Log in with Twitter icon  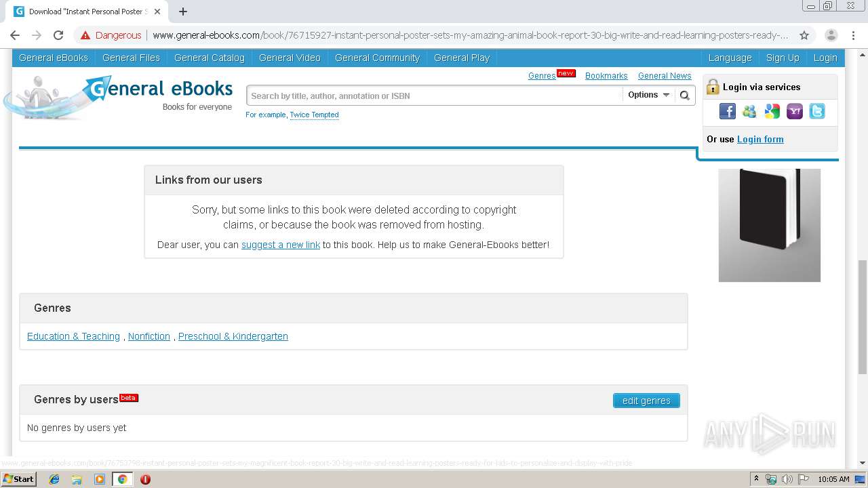(816, 111)
